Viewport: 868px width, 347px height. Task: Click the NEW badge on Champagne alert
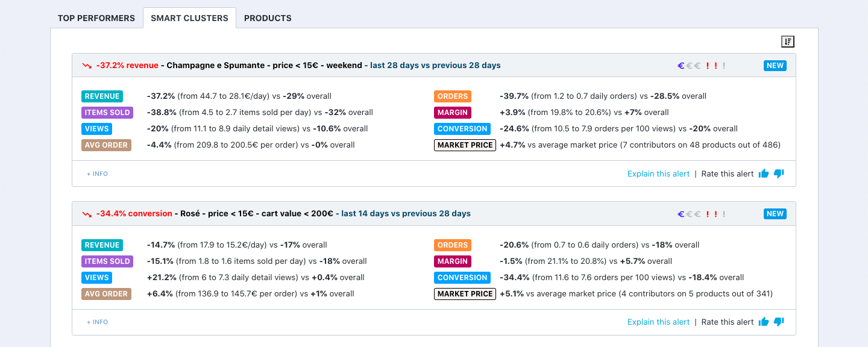tap(775, 66)
